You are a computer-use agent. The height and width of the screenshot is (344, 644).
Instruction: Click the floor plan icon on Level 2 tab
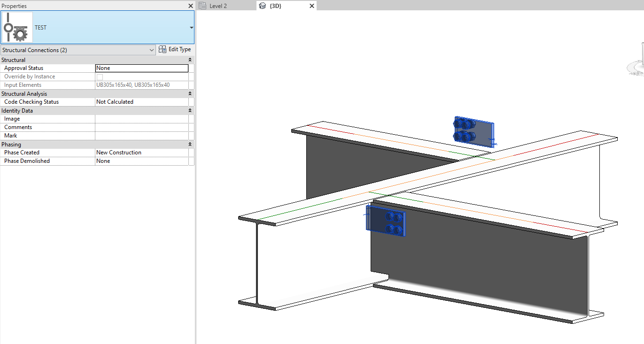click(202, 5)
